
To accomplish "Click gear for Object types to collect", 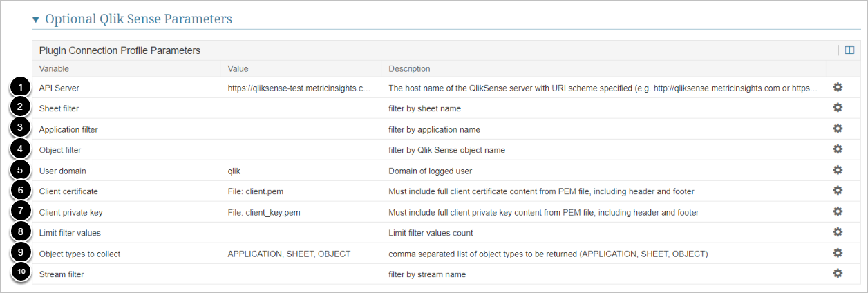I will (838, 253).
